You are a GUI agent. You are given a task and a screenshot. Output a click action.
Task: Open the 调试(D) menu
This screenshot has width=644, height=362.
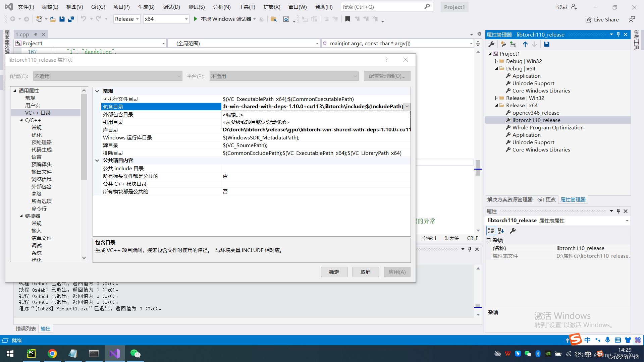point(171,7)
